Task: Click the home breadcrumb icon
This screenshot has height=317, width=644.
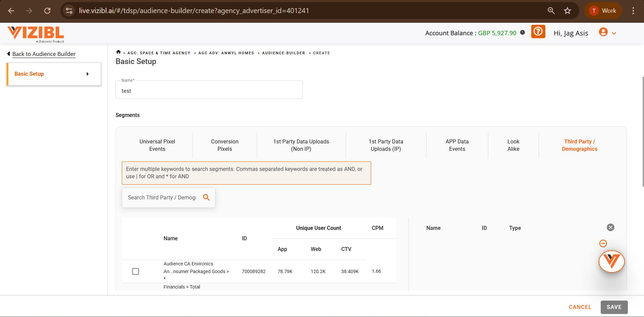Action: pos(118,52)
